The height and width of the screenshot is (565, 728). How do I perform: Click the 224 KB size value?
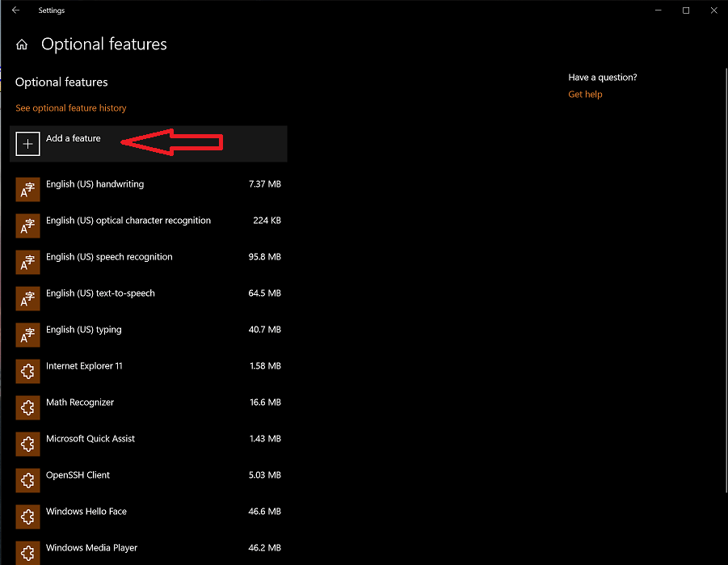tap(267, 221)
